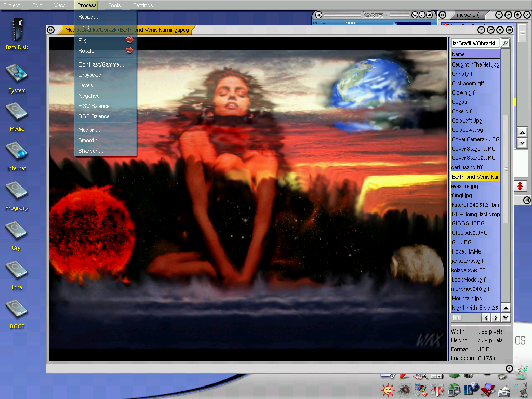Click the ia:Grafika/Obrazki path field
Viewport: 532px width, 399px height.
click(475, 43)
